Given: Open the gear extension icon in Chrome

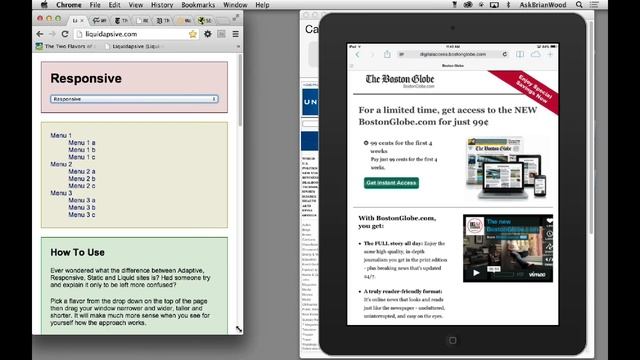Looking at the screenshot, I should 208,34.
